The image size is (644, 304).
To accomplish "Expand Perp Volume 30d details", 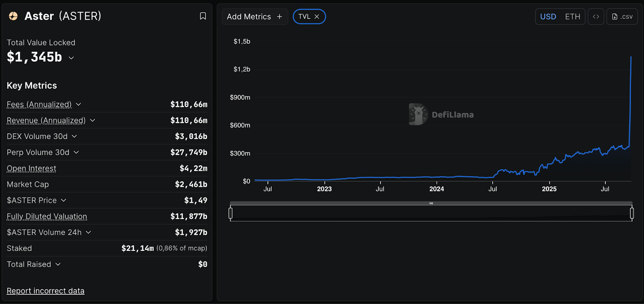I will (x=76, y=152).
